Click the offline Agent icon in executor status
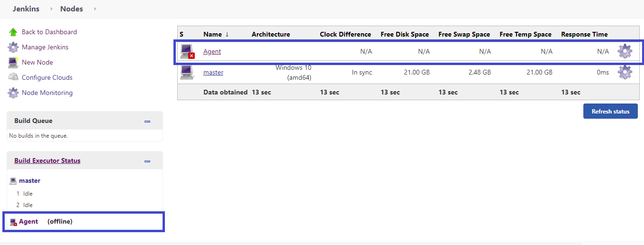644x245 pixels. coord(13,222)
